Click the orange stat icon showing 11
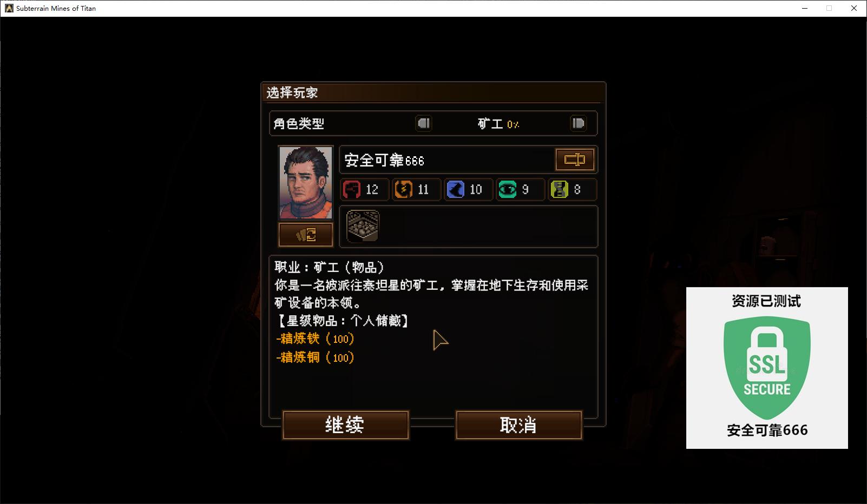 click(x=403, y=189)
